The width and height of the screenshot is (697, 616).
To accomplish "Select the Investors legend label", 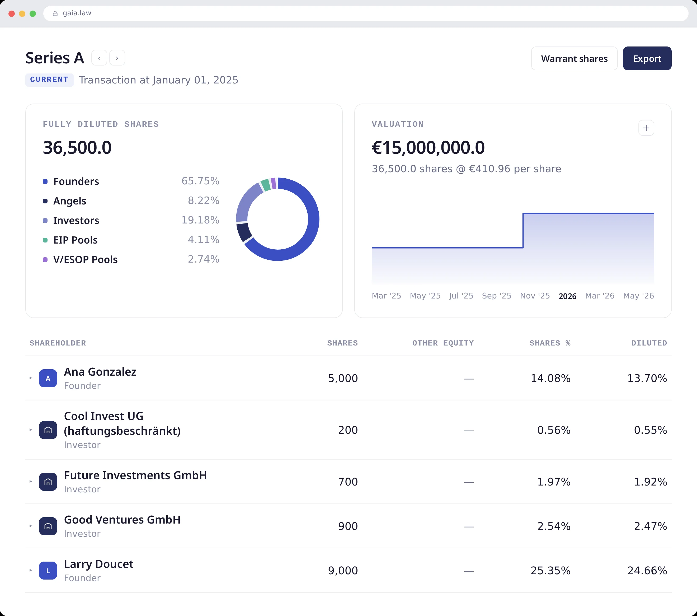I will [x=76, y=221].
